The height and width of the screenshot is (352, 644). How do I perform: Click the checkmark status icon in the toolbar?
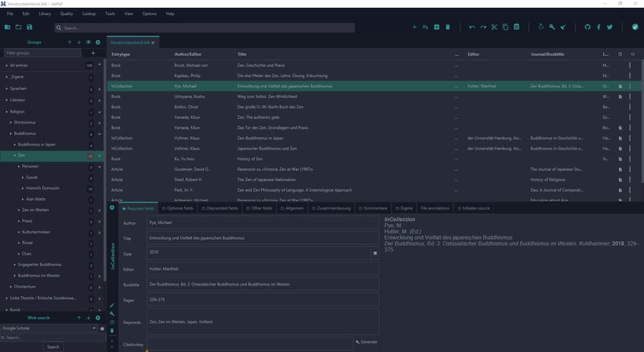pos(635,27)
